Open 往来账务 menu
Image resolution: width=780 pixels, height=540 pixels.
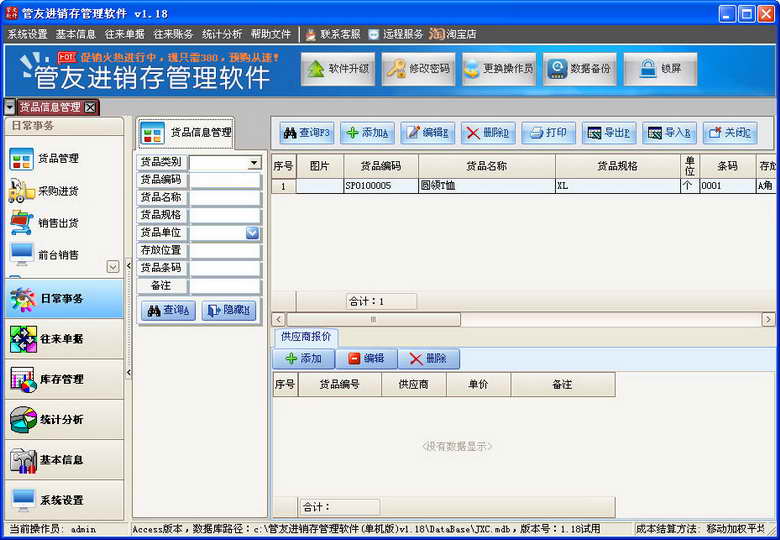pos(173,34)
